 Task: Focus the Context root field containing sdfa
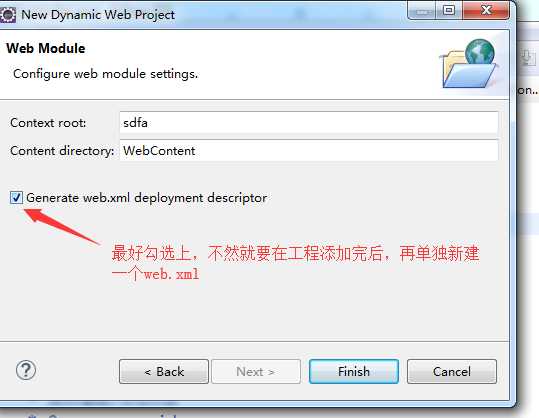coord(309,123)
